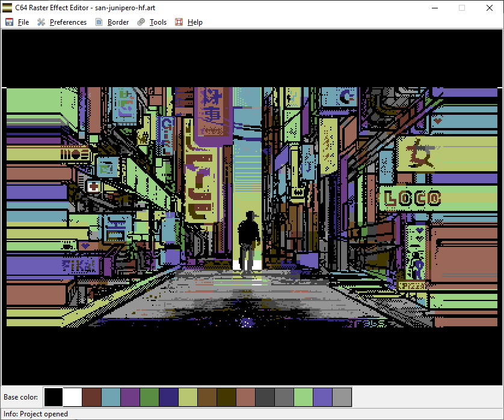504x420 pixels.
Task: Click the Tools menu icon
Action: 141,22
